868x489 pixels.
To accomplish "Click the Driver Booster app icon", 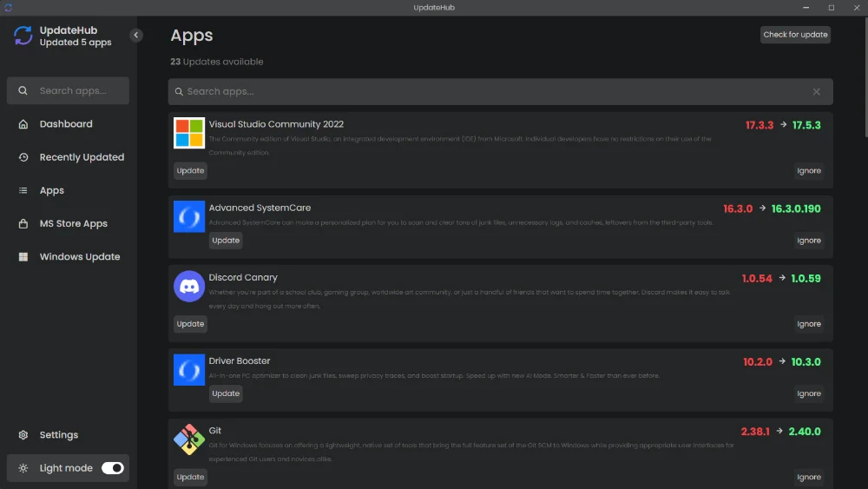I will (189, 369).
